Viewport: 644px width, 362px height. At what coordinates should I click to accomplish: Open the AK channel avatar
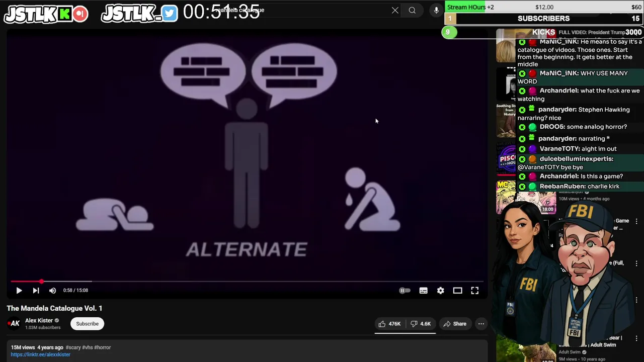tap(14, 323)
